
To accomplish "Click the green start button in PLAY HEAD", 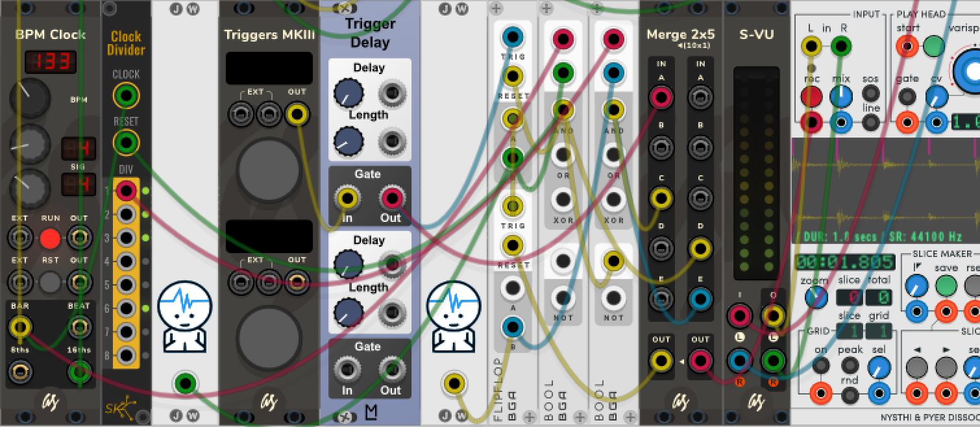I will 935,46.
